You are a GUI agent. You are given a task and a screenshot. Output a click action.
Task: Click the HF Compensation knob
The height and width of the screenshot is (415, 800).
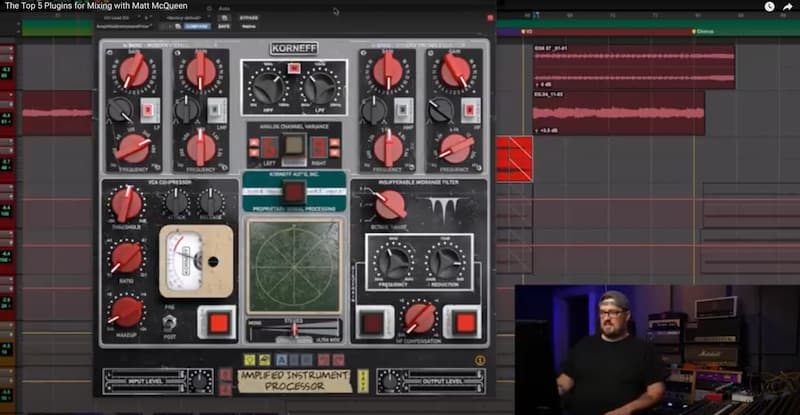[x=418, y=318]
